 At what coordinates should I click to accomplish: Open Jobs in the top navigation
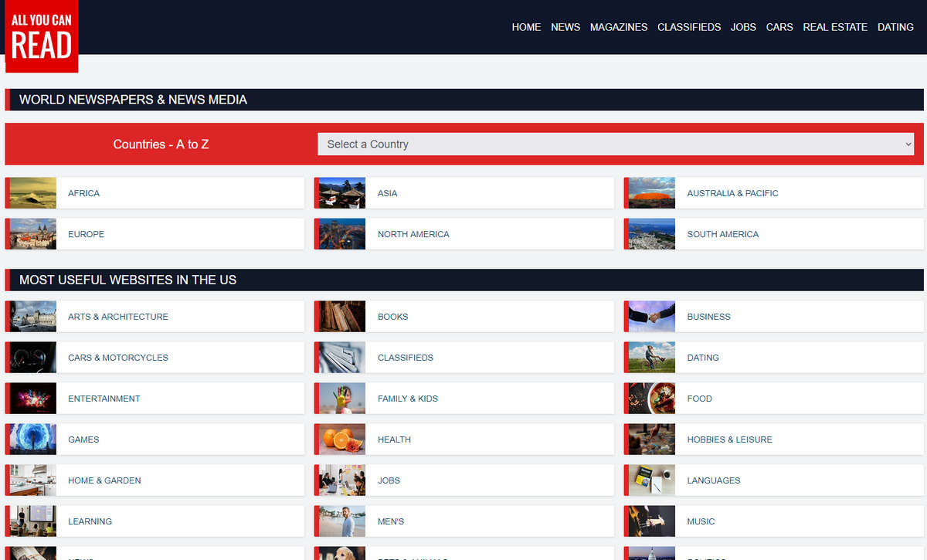point(743,27)
